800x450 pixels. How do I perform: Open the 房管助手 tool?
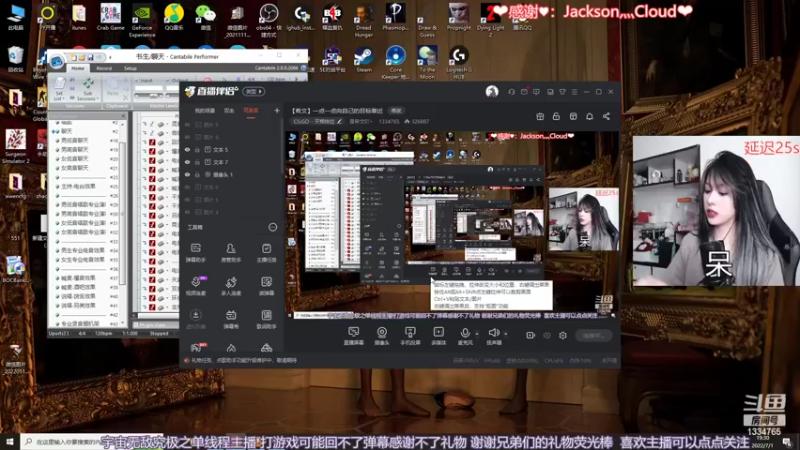coord(231,253)
